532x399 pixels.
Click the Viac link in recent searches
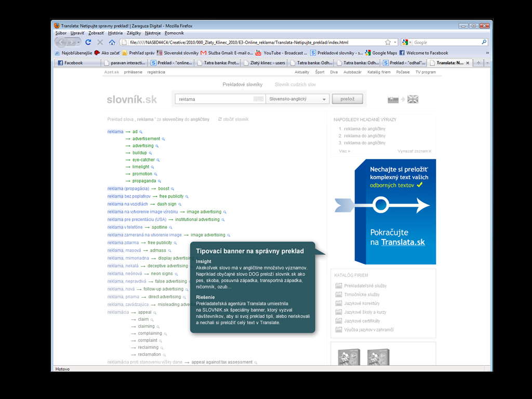click(344, 151)
